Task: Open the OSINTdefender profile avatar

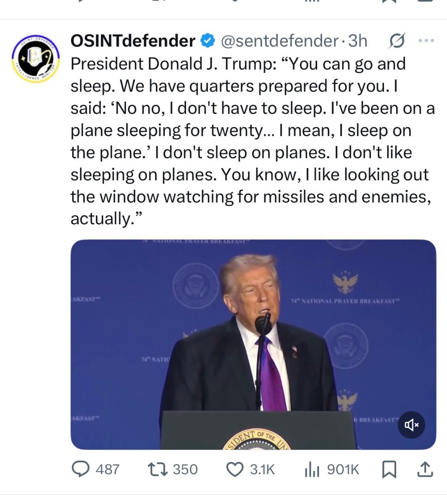Action: [35, 58]
